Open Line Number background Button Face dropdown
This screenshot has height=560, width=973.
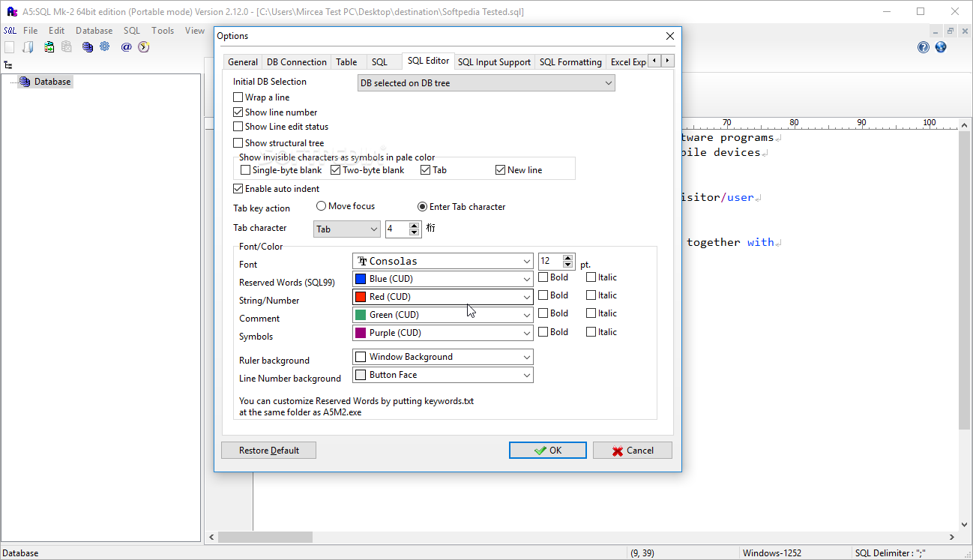pyautogui.click(x=443, y=375)
